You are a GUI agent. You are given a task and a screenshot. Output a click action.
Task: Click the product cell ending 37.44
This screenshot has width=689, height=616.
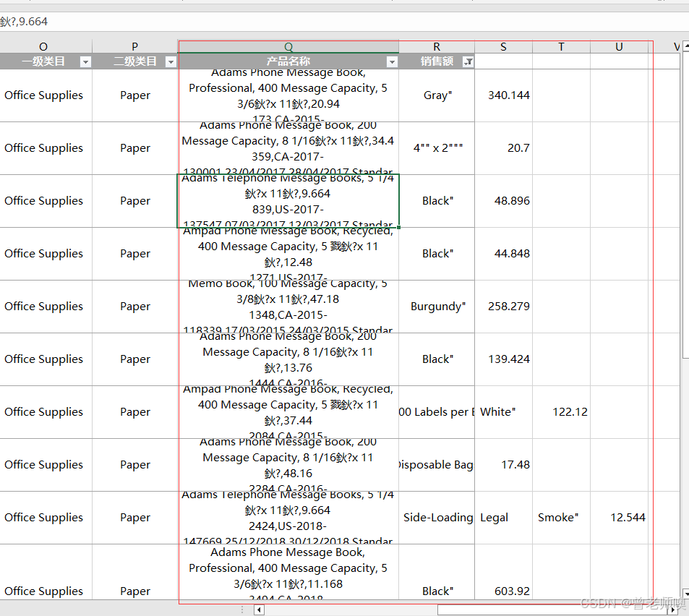pyautogui.click(x=288, y=411)
